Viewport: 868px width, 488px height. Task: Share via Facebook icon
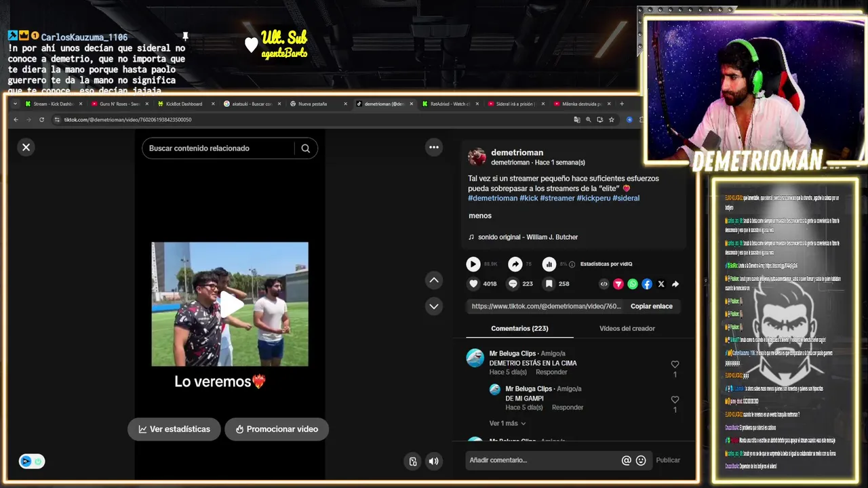pyautogui.click(x=647, y=284)
